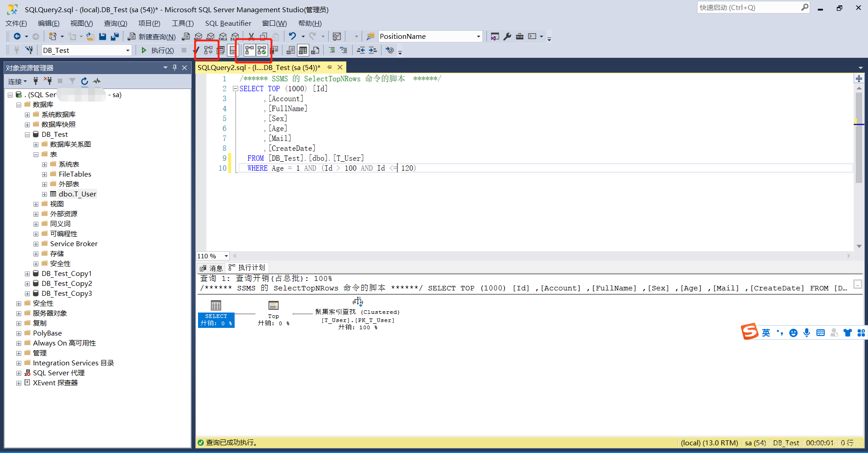Click Display Estimated Execution Plan icon
Image resolution: width=868 pixels, height=453 pixels.
click(x=208, y=50)
